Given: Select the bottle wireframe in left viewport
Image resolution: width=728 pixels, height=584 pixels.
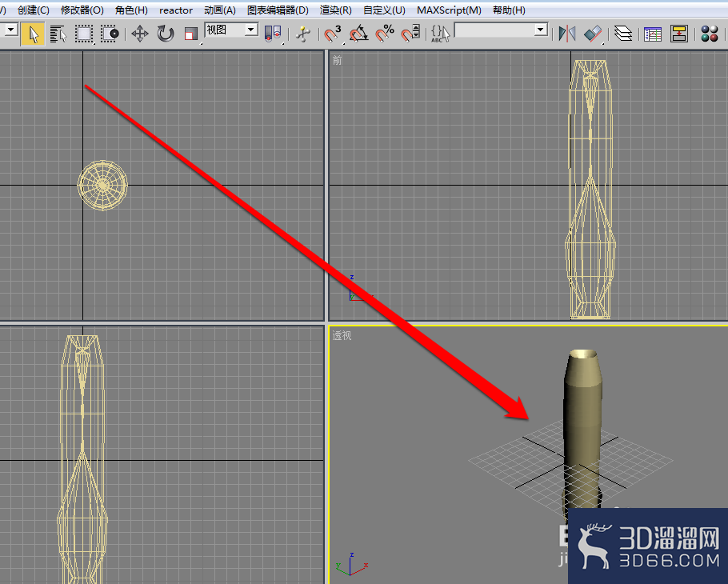Looking at the screenshot, I should (x=82, y=458).
